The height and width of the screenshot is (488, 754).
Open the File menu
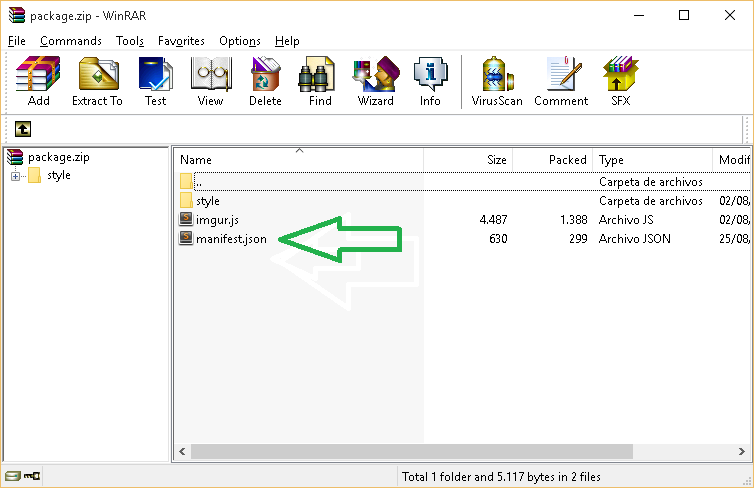(16, 41)
